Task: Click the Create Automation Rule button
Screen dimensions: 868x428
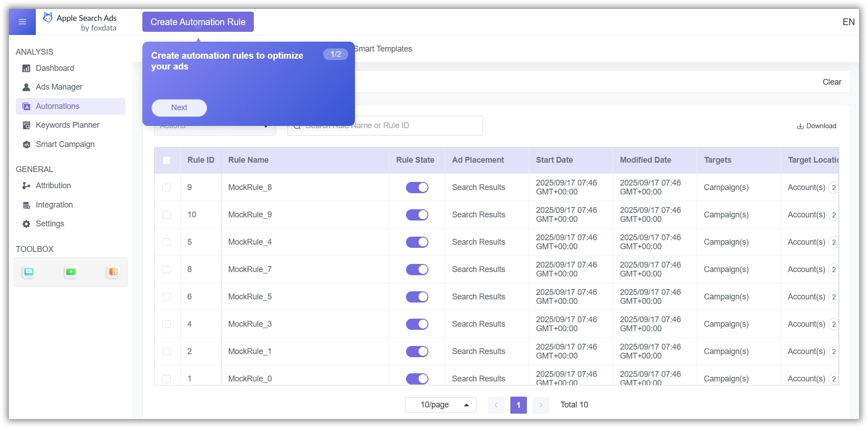Action: click(198, 22)
